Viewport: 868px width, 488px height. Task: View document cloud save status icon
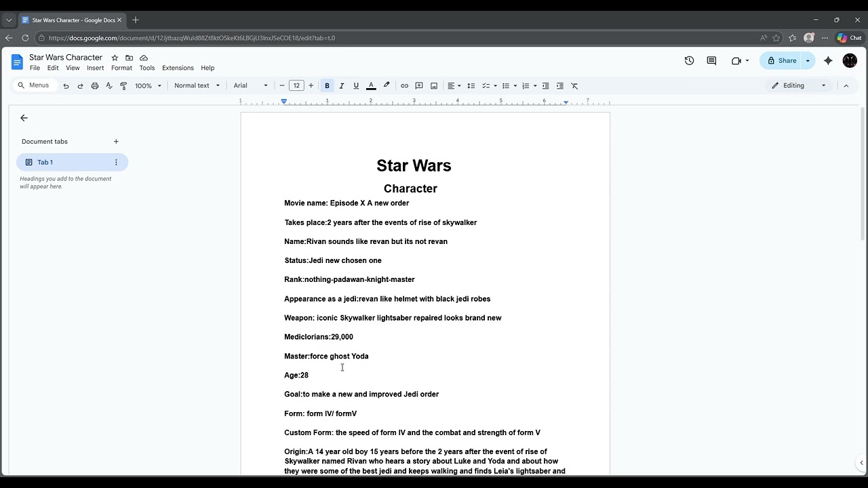tap(144, 58)
